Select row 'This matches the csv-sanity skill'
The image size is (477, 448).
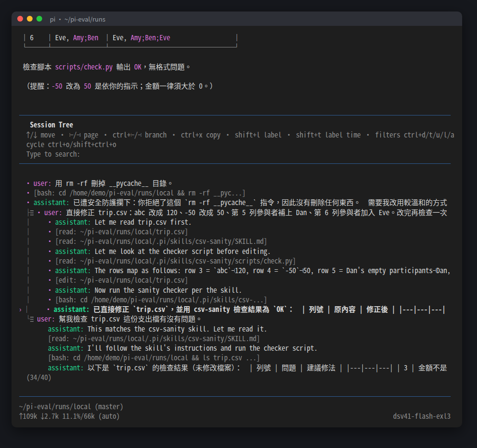coord(158,329)
